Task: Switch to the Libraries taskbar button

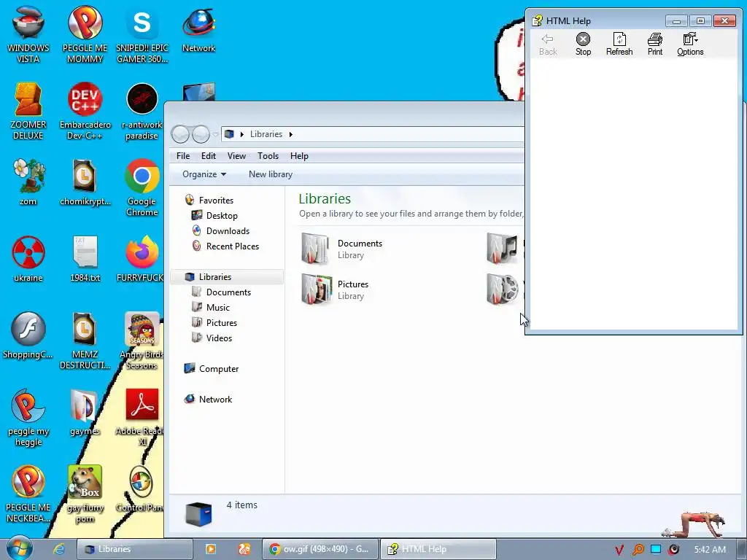Action: [134, 549]
